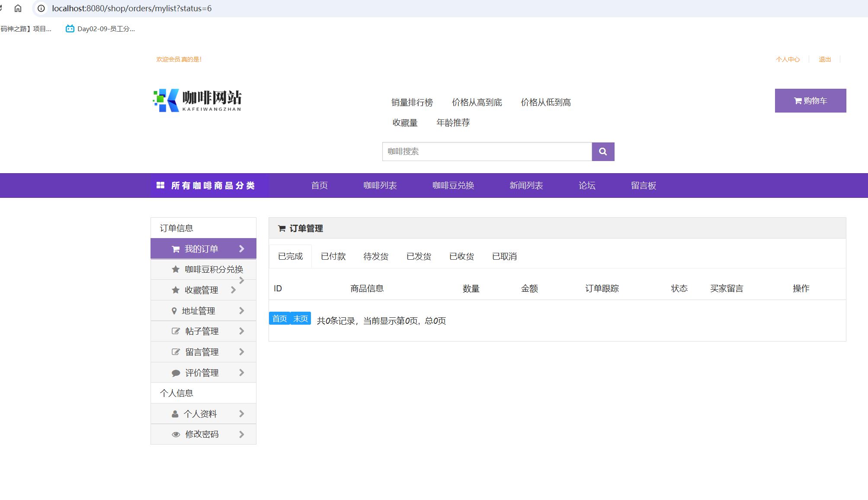This screenshot has height=500, width=868.
Task: Click the cart icon beside 我的订单
Action: tap(175, 248)
